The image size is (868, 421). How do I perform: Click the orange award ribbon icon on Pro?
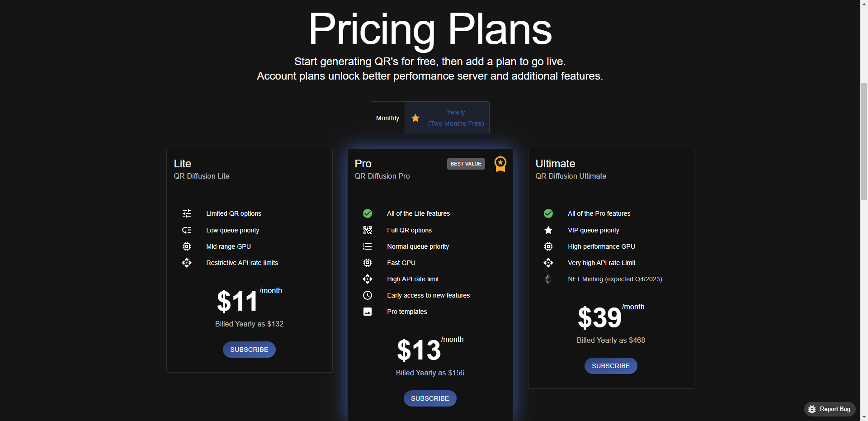(x=500, y=164)
